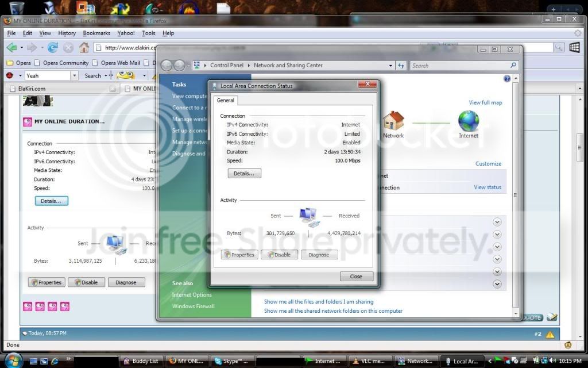Open Show me all files and folders I am sharing

pyautogui.click(x=319, y=301)
